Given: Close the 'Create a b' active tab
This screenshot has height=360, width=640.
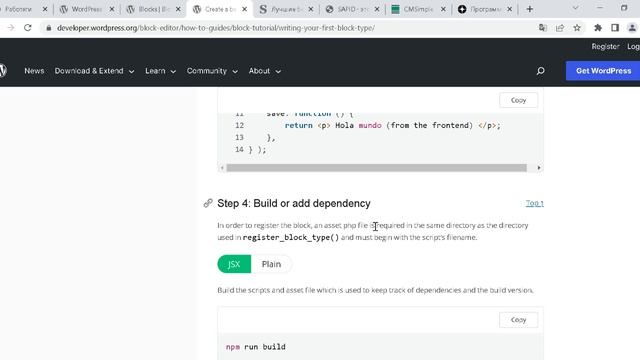Looking at the screenshot, I should (x=244, y=9).
